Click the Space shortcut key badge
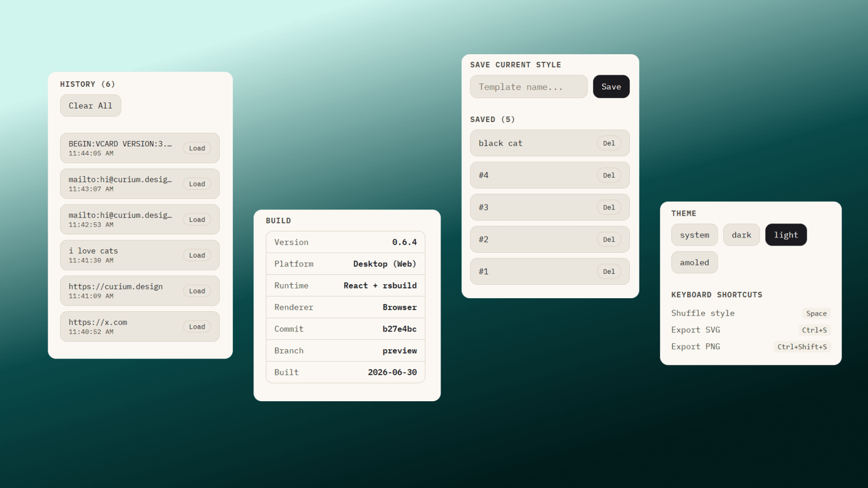This screenshot has width=868, height=488. (x=816, y=313)
